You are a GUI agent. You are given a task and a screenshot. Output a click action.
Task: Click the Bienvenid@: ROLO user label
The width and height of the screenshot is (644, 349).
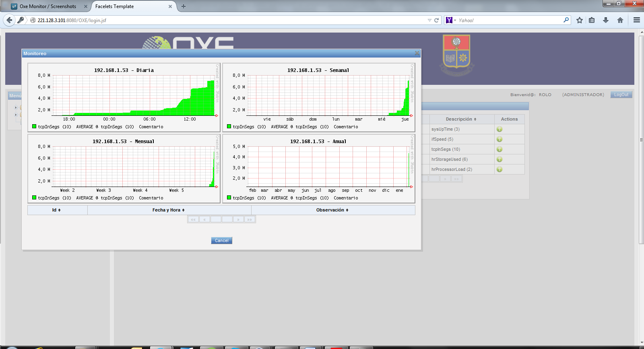point(531,95)
